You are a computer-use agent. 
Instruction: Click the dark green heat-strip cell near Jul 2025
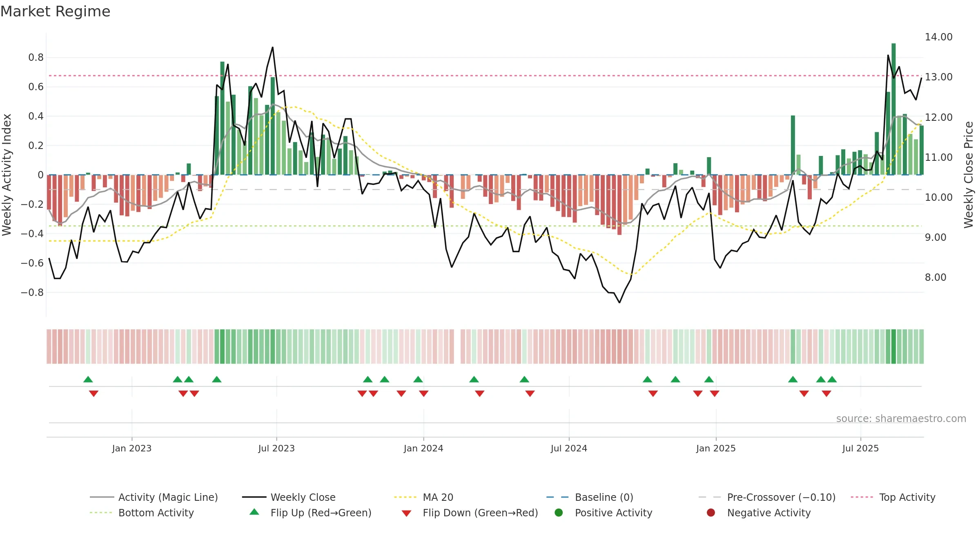coord(893,346)
